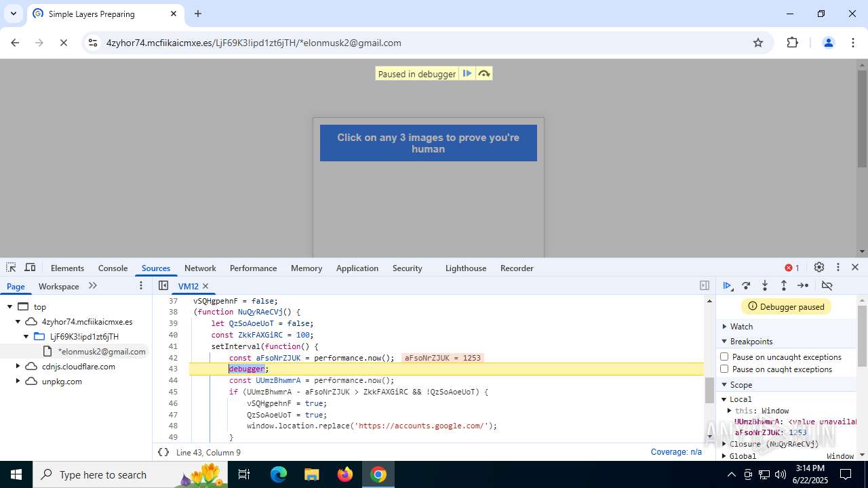The height and width of the screenshot is (488, 868).
Task: Open DevTools settings gear
Action: (x=819, y=268)
